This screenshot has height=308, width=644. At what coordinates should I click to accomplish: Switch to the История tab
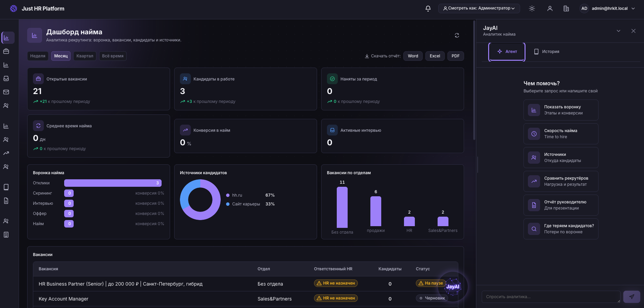[547, 52]
